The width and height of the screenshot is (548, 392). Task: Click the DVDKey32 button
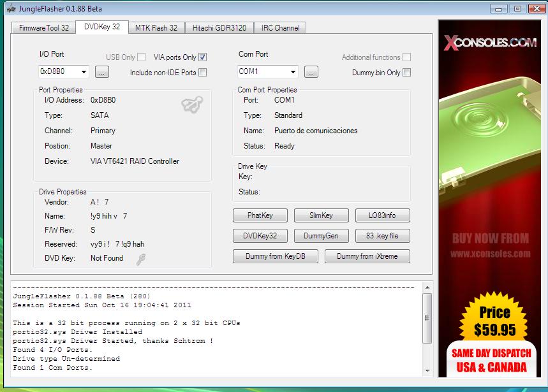click(x=260, y=236)
